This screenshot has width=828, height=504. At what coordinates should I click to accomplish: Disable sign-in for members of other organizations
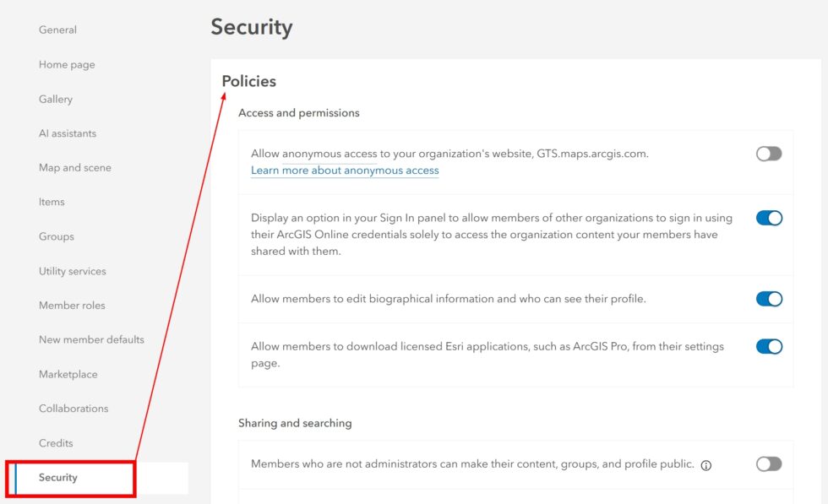coord(769,217)
